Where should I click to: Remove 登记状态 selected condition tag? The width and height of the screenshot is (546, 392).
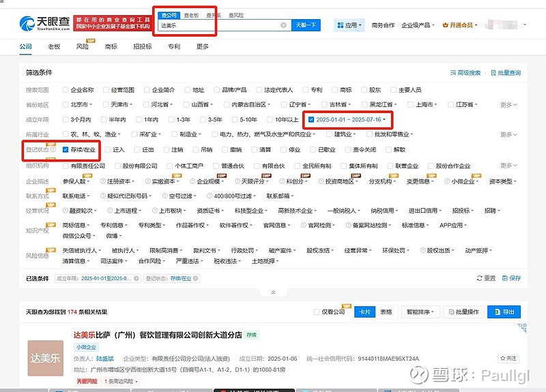(x=196, y=278)
